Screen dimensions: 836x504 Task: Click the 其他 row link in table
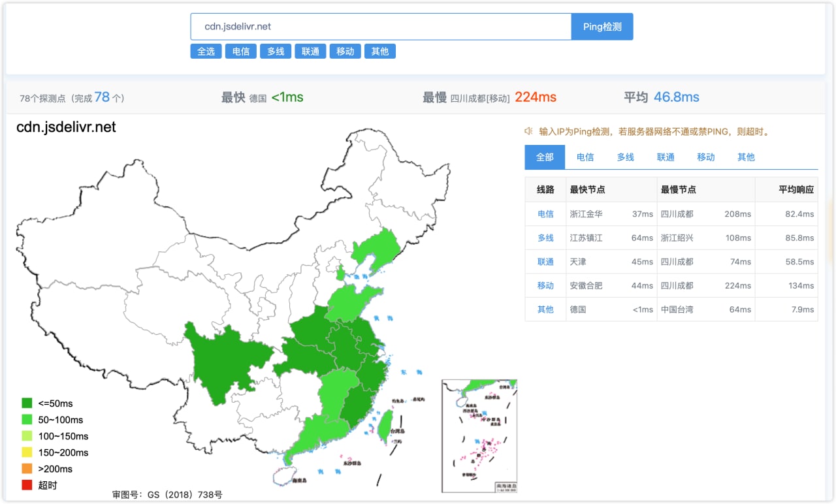point(545,309)
